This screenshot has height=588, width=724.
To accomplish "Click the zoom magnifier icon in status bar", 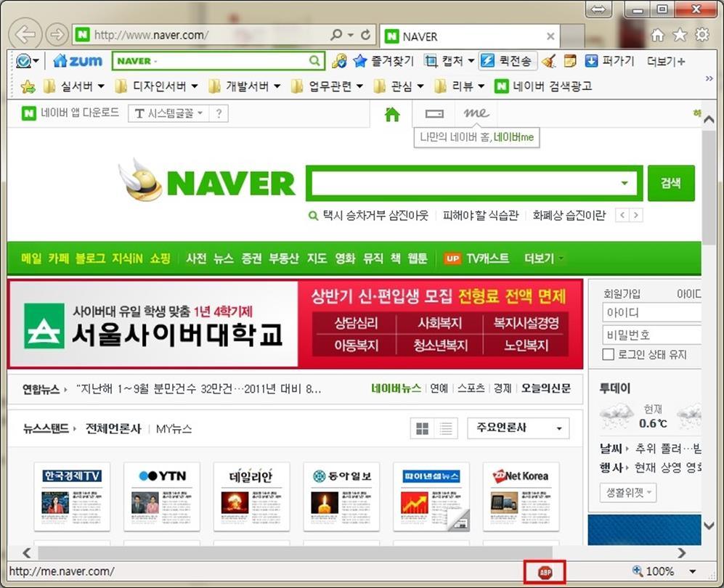I will point(638,571).
